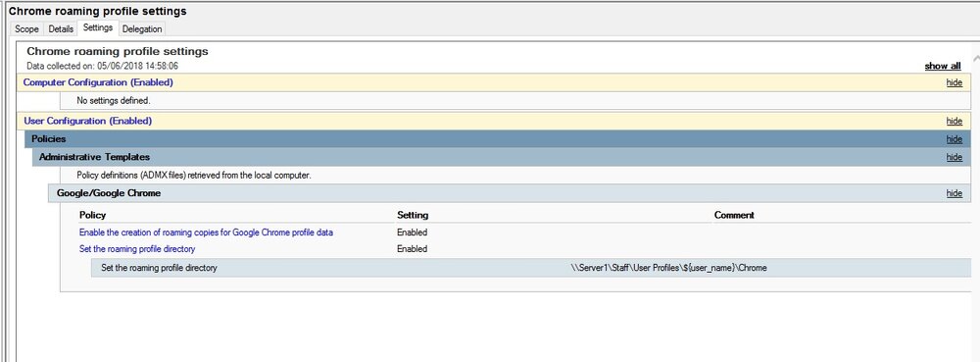980x362 pixels.
Task: Hide the Administrative Templates section
Action: [954, 157]
